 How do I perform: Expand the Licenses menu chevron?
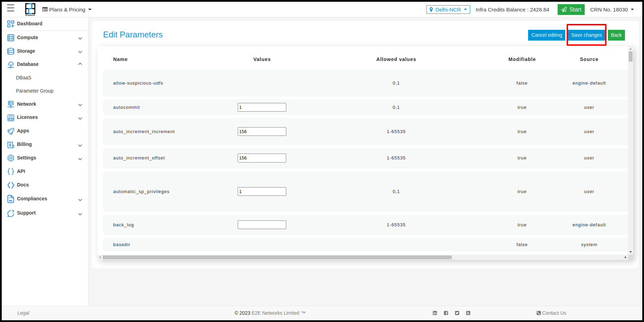click(80, 119)
